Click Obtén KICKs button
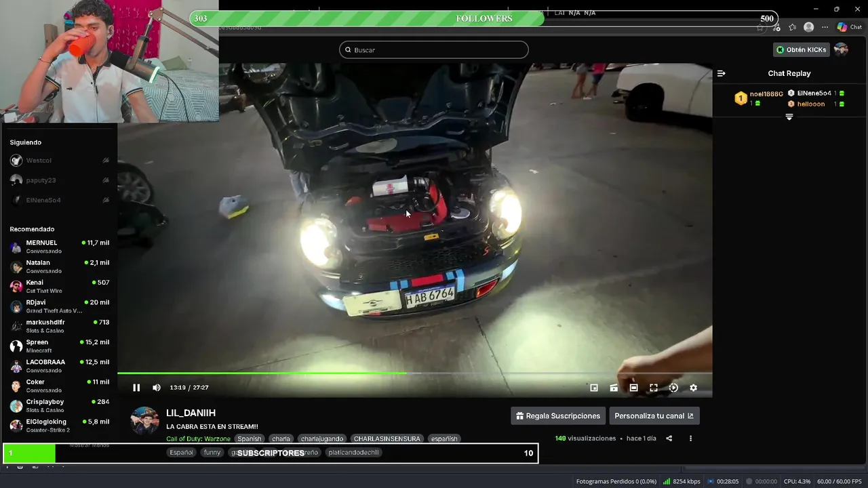 tap(802, 49)
